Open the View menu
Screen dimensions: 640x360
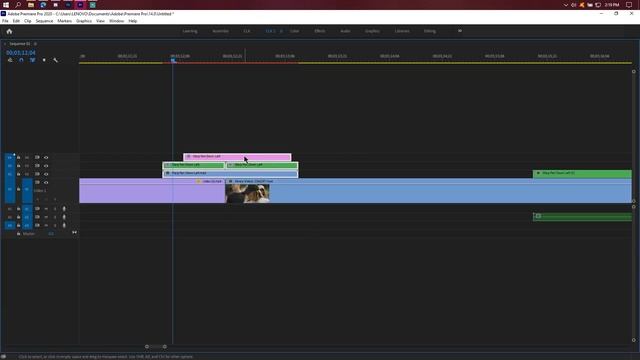[x=100, y=21]
